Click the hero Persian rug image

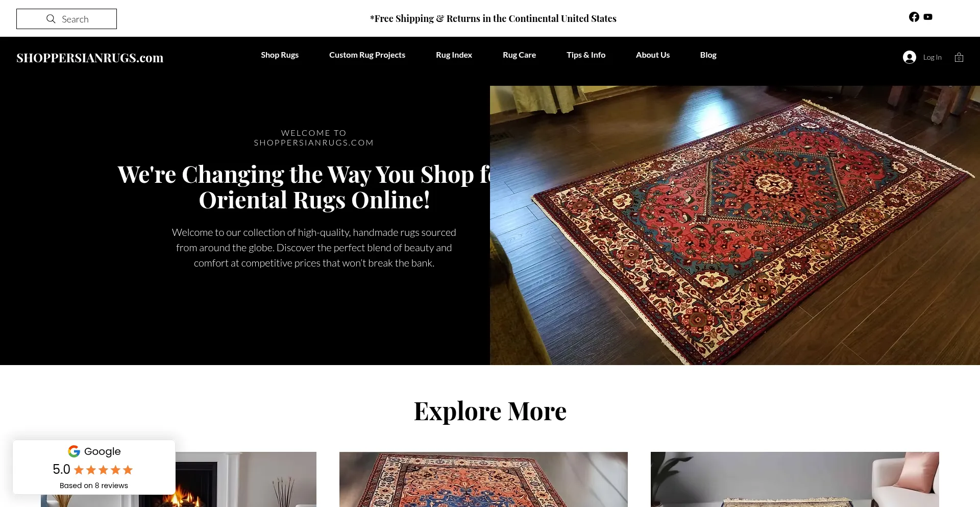point(735,225)
